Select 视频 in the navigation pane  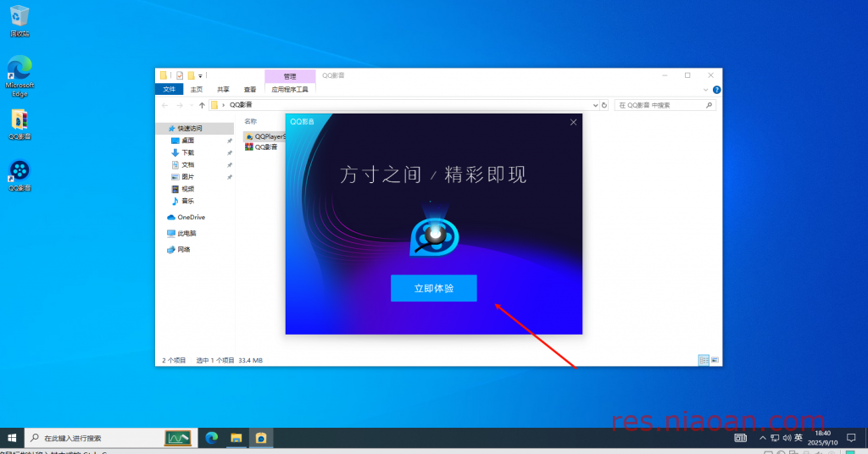(x=188, y=189)
